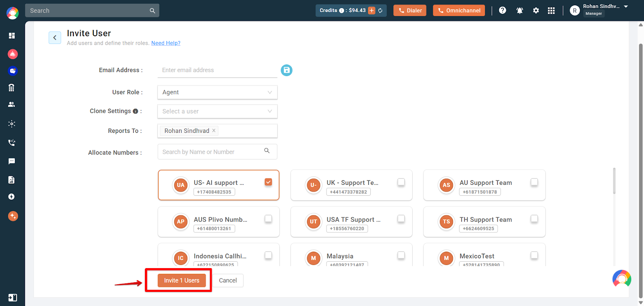The image size is (644, 306).
Task: Open the notifications bell icon
Action: [x=520, y=10]
